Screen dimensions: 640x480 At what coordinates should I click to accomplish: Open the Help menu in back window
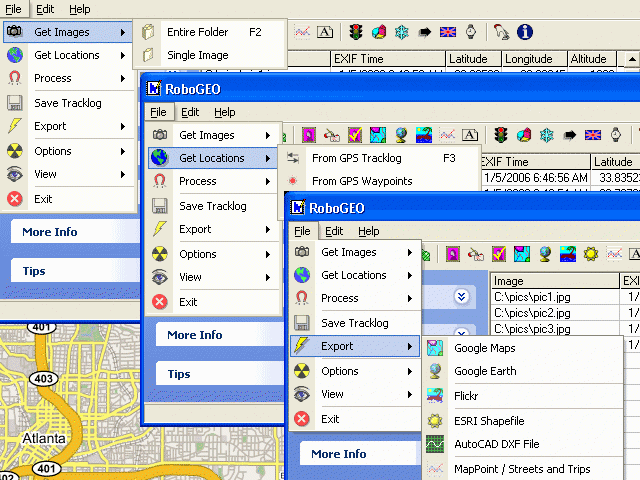[x=80, y=9]
